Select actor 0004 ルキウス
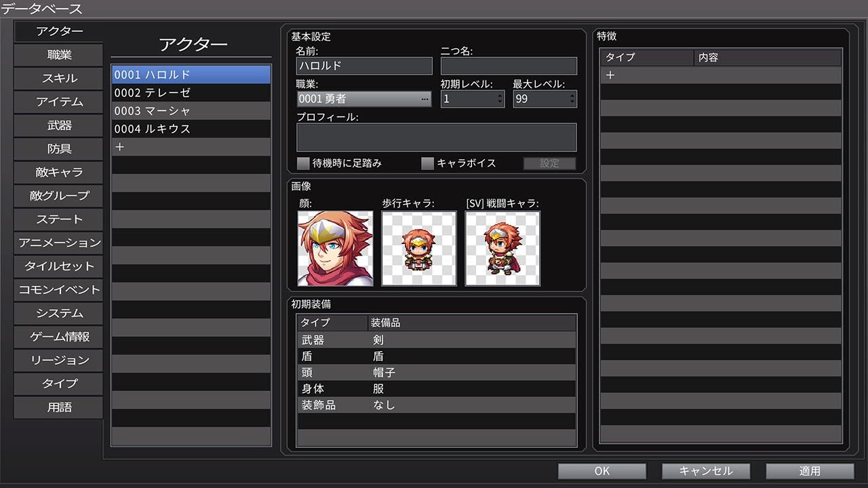This screenshot has width=868, height=488. 191,129
